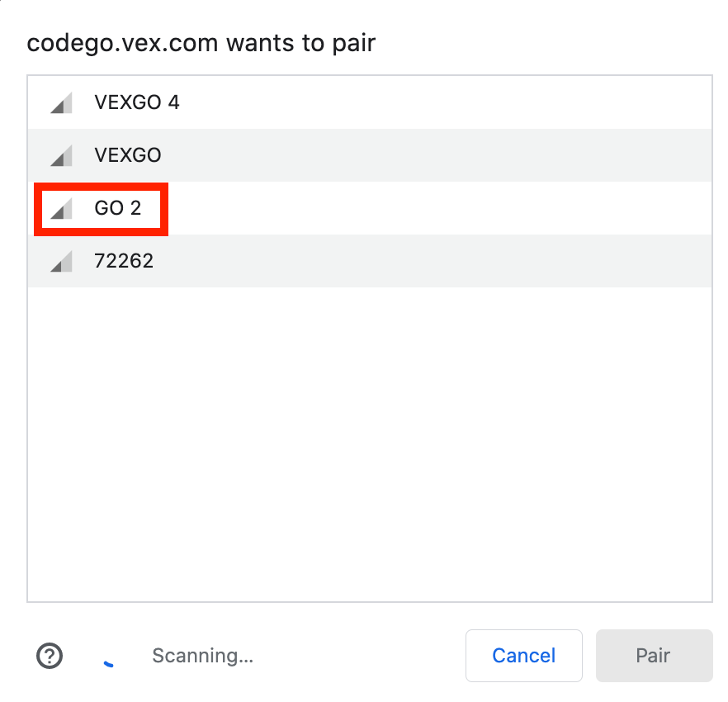The height and width of the screenshot is (702, 728).
Task: Select the VEXGO 4 device name
Action: pyautogui.click(x=137, y=102)
